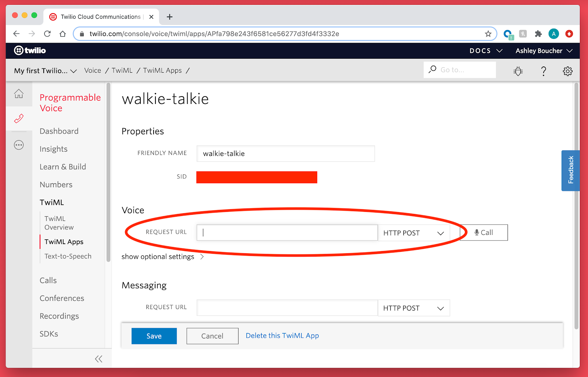
Task: Click Delete this TwiML App link
Action: (282, 336)
